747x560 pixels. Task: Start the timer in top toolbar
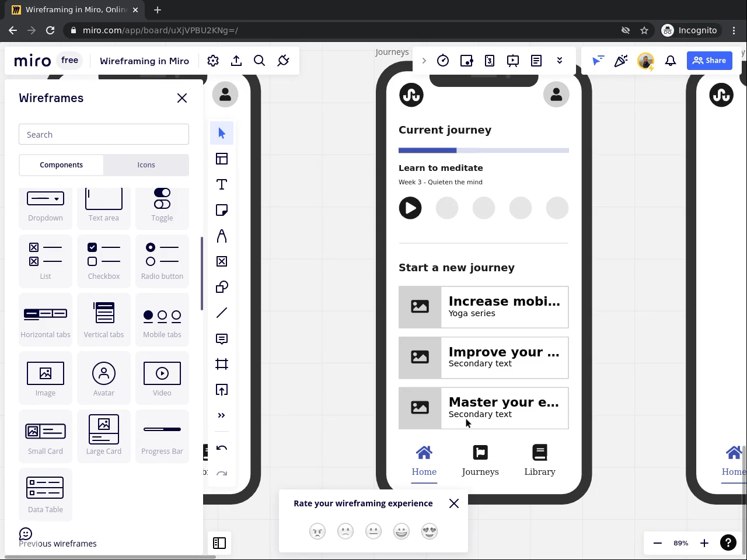click(x=443, y=61)
